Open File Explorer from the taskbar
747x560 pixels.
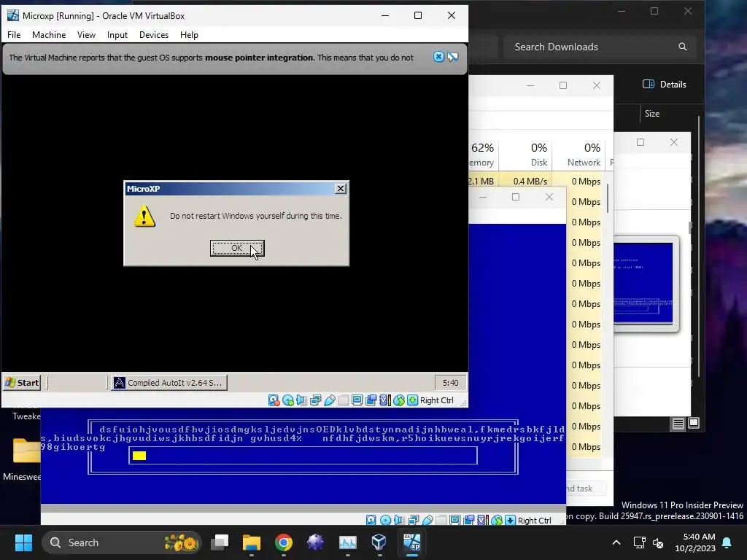252,542
